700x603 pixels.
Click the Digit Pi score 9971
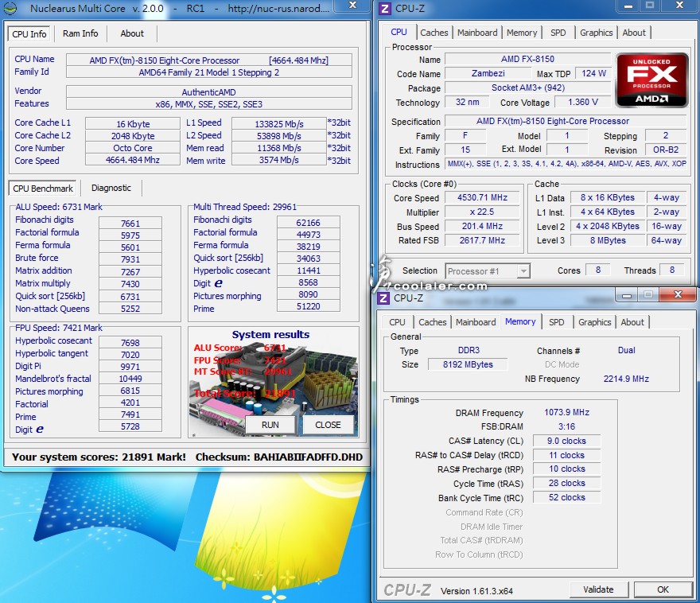point(130,367)
